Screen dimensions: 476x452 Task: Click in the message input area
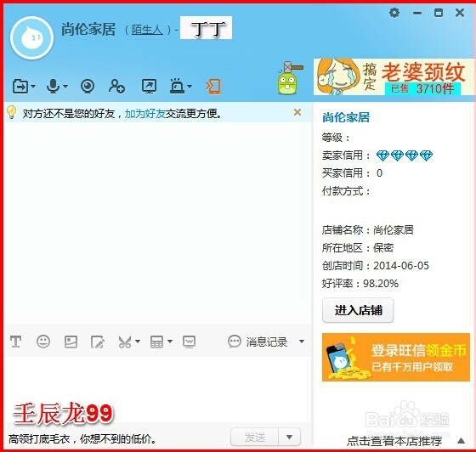(x=158, y=390)
